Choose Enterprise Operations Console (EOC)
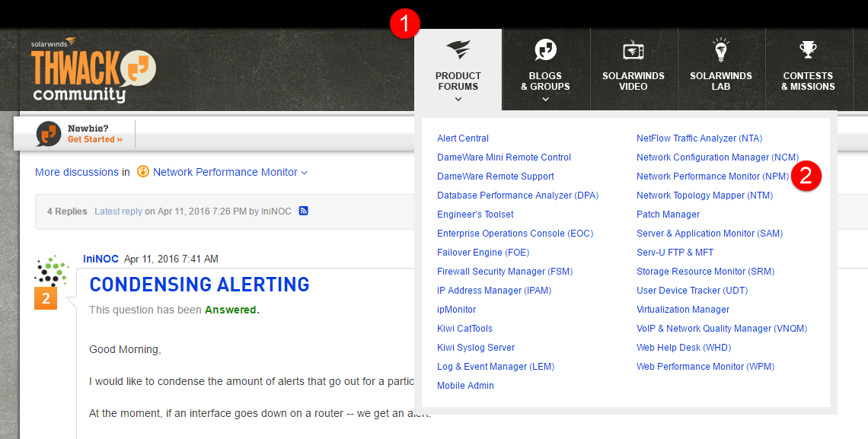868x439 pixels. point(515,234)
